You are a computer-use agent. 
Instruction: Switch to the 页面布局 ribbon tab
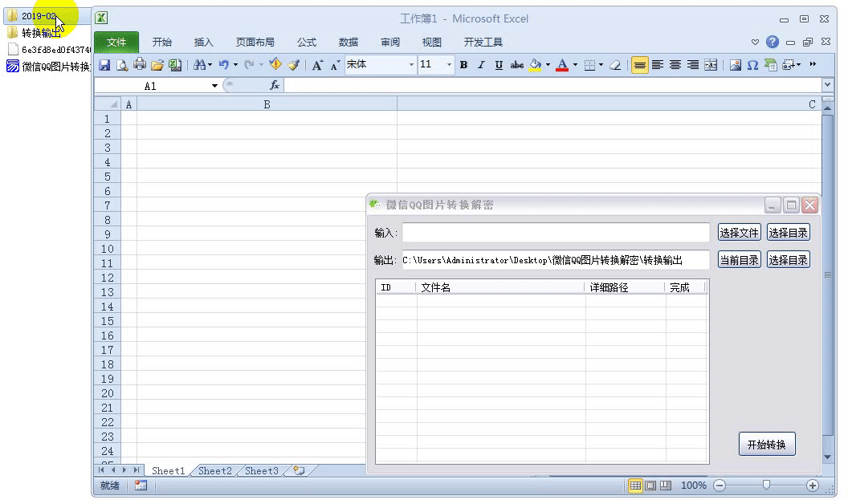point(255,43)
